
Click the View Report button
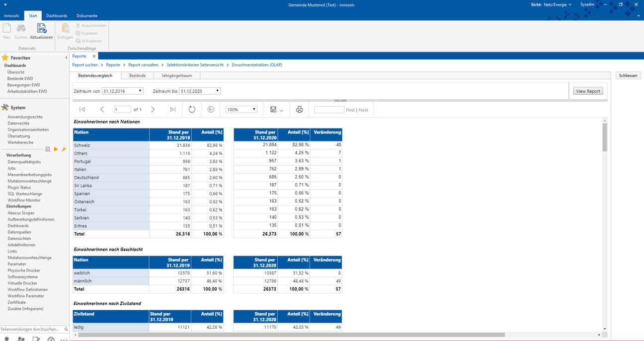[588, 91]
